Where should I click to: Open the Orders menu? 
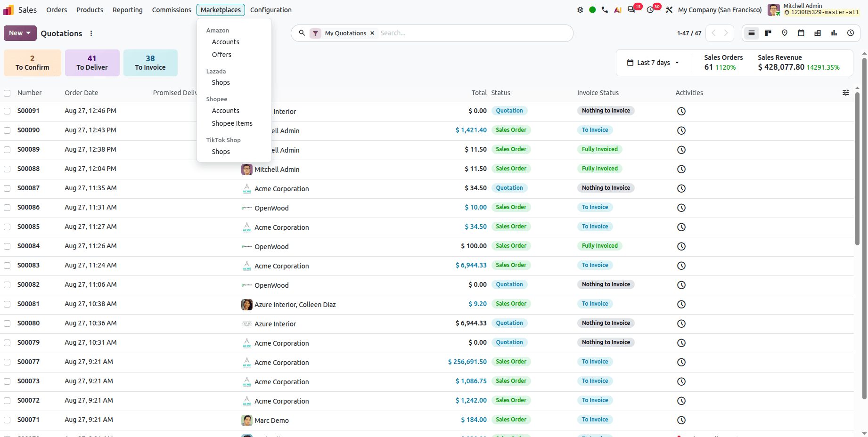(57, 10)
